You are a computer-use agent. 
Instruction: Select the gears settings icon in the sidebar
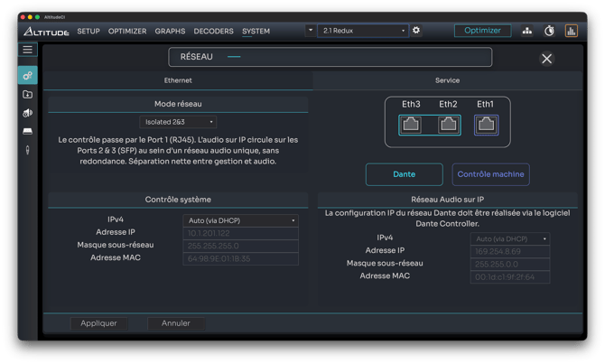pyautogui.click(x=27, y=76)
